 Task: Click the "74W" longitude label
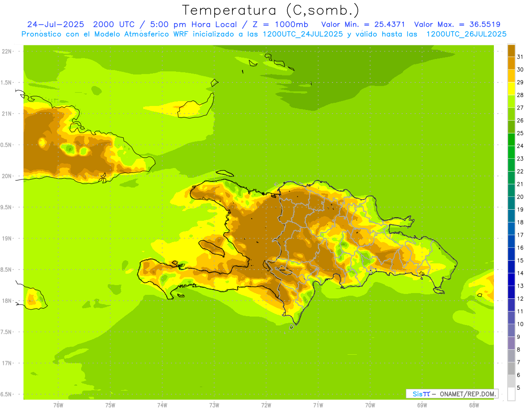(162, 405)
